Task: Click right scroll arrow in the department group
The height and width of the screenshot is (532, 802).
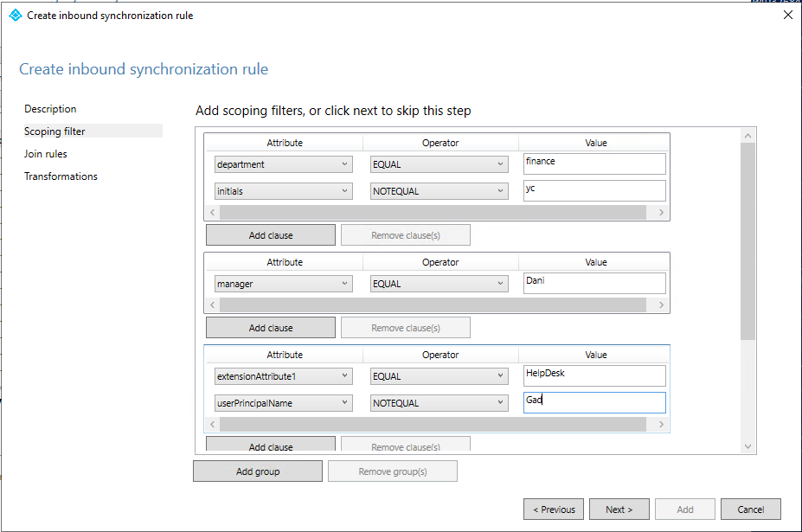Action: click(661, 212)
